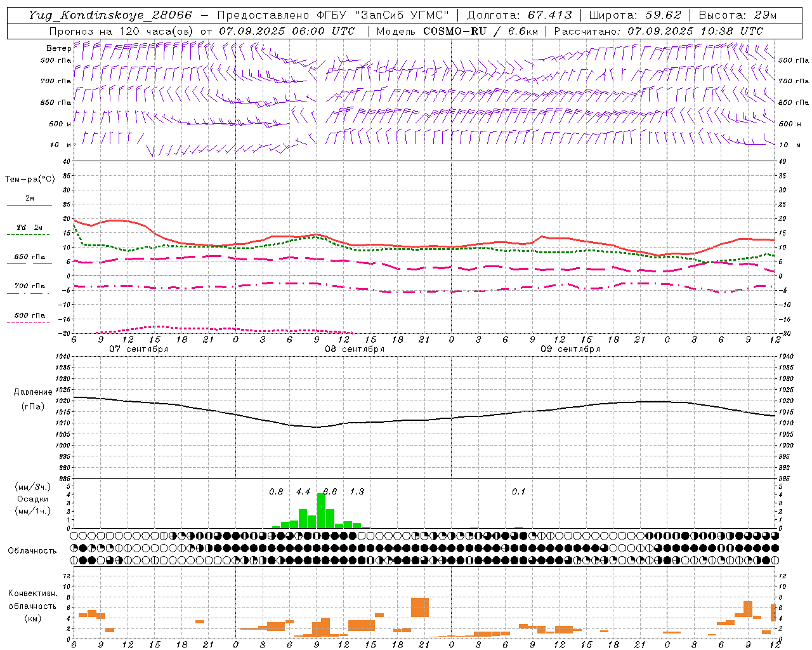Click the tallest green precipitation bar
The width and height of the screenshot is (812, 650).
tap(321, 510)
